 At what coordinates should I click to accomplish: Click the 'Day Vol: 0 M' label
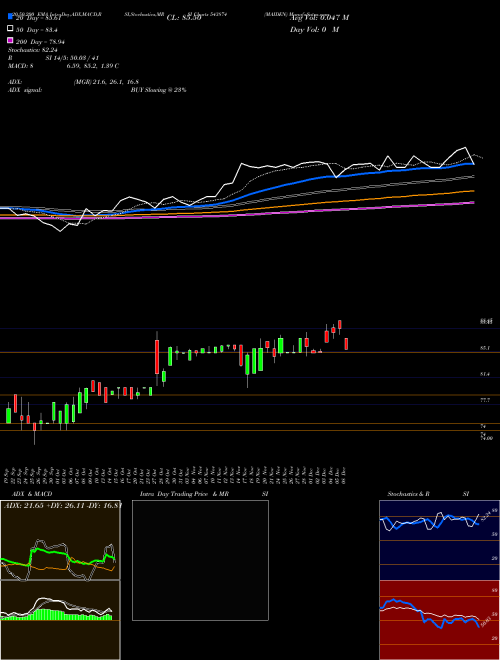(314, 29)
